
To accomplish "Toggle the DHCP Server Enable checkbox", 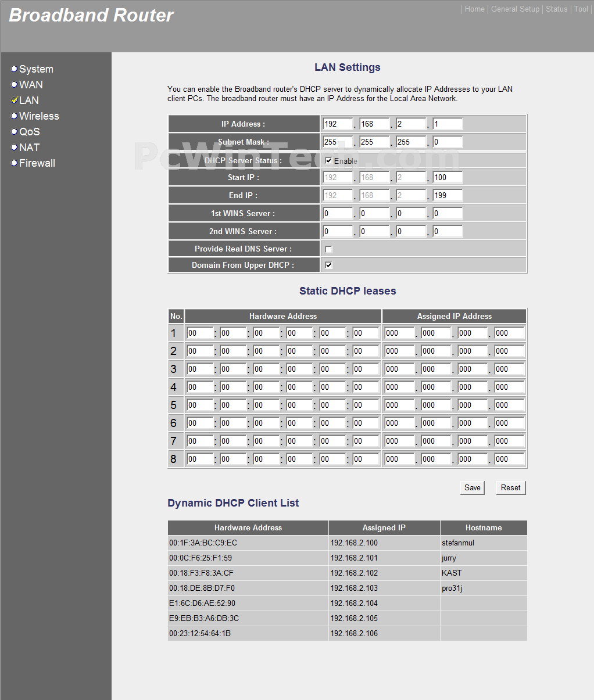I will [x=328, y=161].
